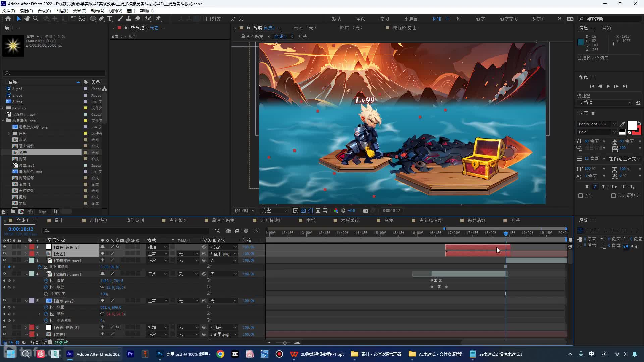Open the 合成(C) menu

pos(44,11)
